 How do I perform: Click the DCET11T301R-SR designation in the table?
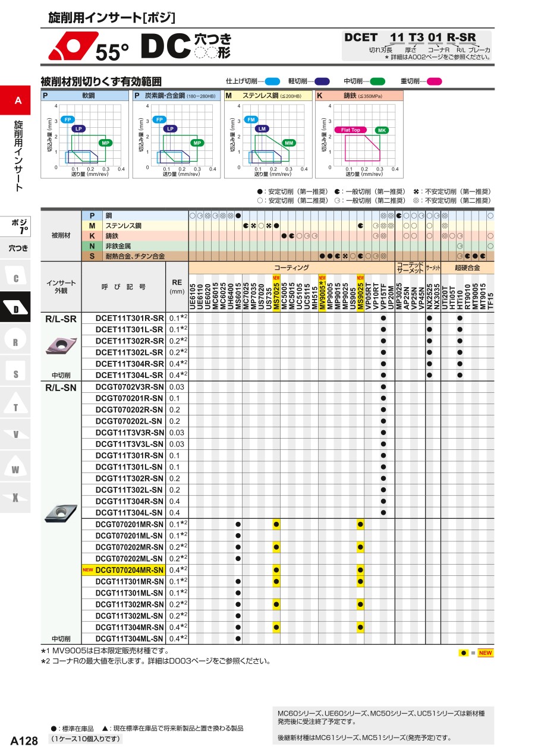(129, 318)
